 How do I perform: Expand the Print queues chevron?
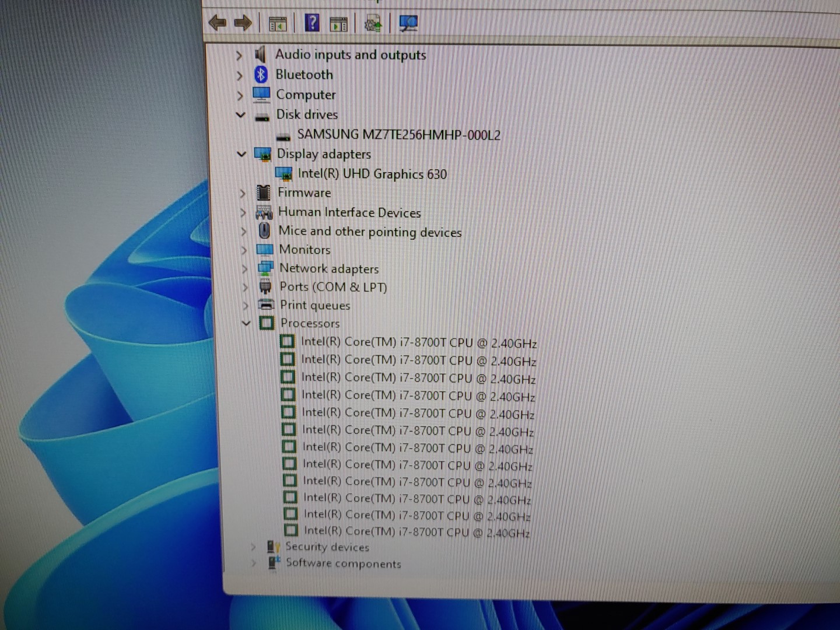coord(246,305)
